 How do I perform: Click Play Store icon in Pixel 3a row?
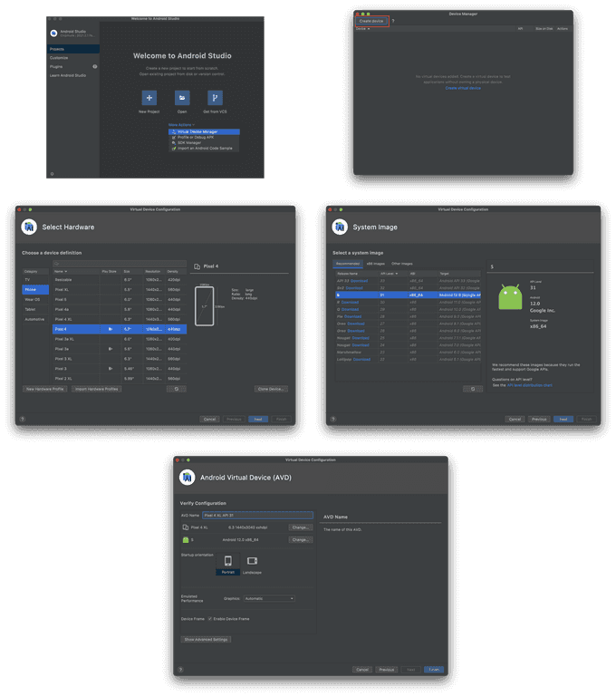(110, 349)
